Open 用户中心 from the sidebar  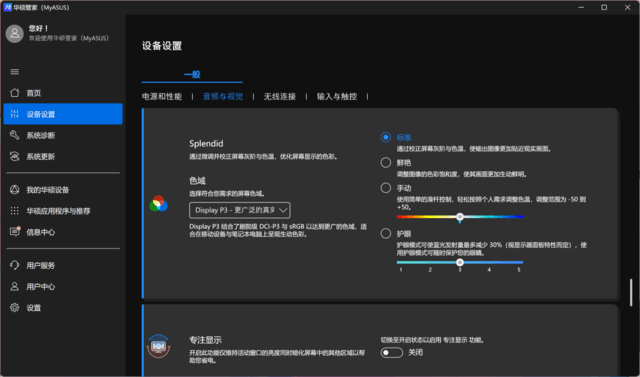(x=63, y=286)
